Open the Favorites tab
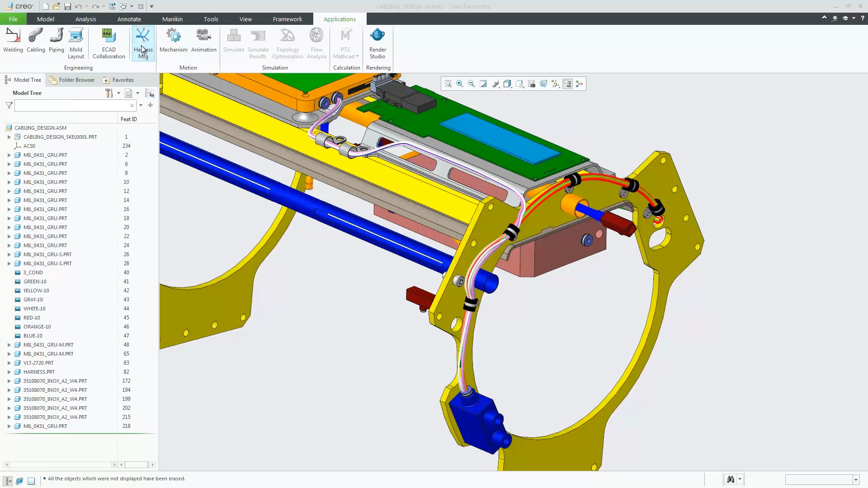868x488 pixels. pos(118,80)
